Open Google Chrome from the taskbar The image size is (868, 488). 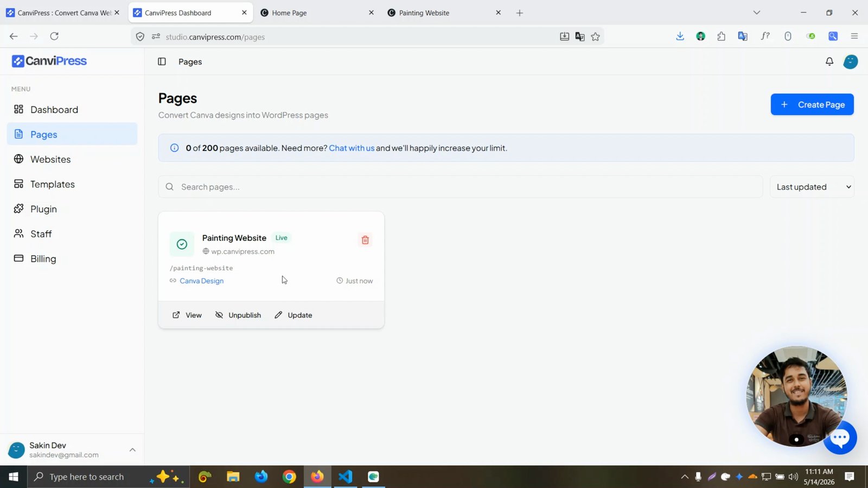[x=289, y=477]
